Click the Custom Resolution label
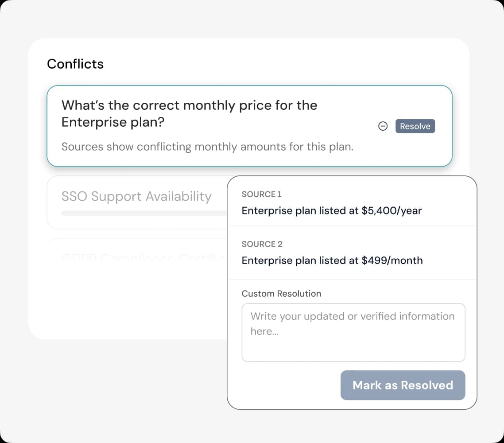This screenshot has height=443, width=504. point(281,293)
